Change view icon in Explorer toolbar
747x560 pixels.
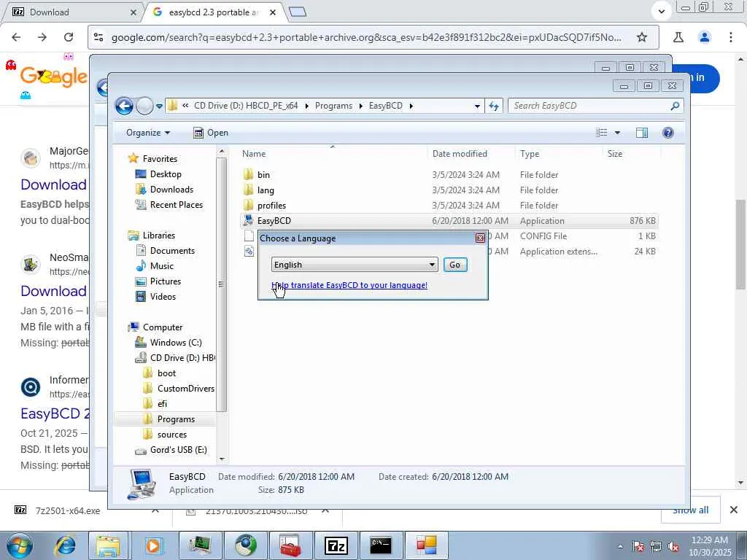(602, 133)
